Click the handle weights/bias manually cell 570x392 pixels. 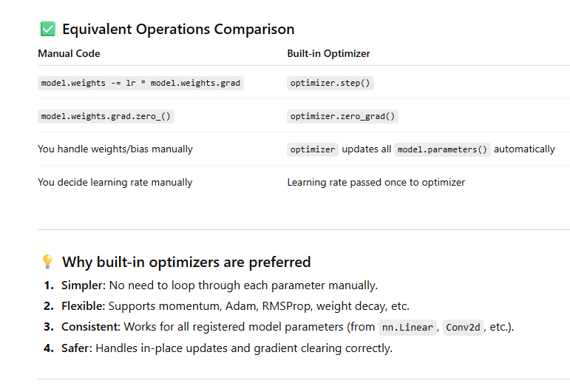tap(115, 149)
